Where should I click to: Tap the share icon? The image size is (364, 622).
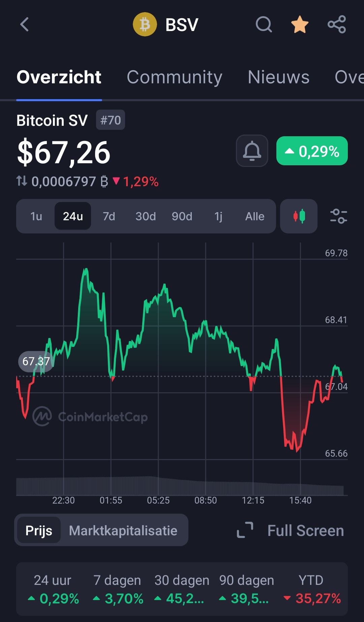337,25
